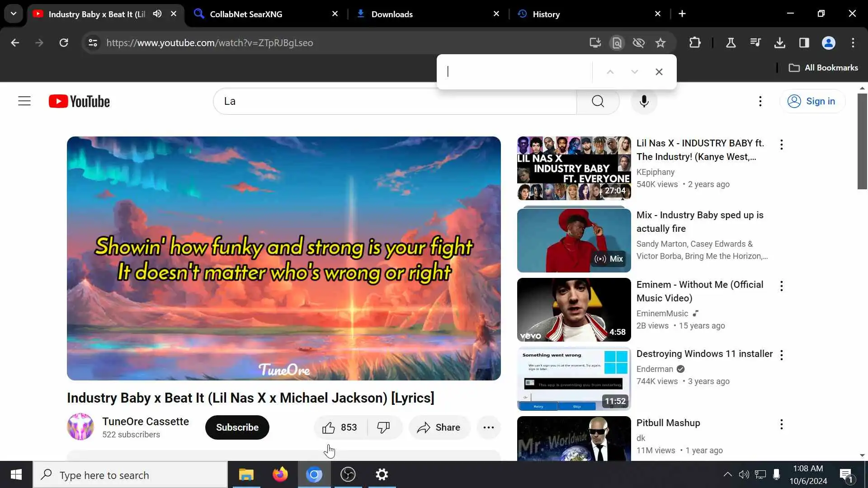Toggle the crossed-out eye icon in address bar

[638, 43]
